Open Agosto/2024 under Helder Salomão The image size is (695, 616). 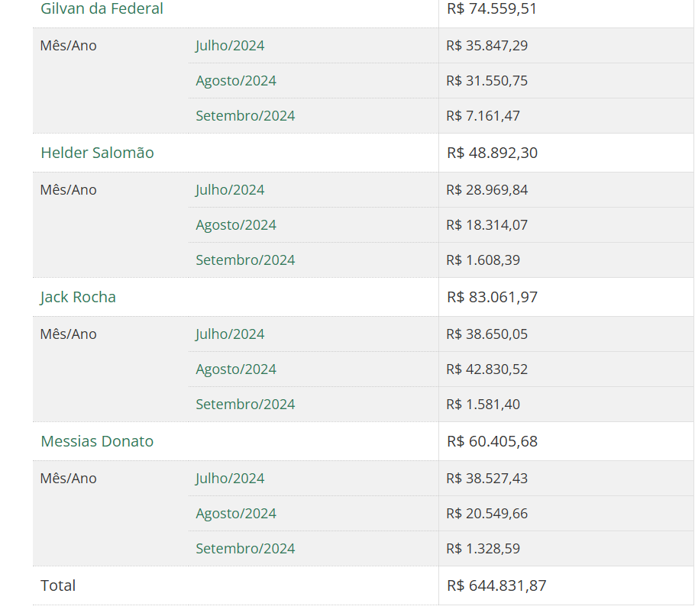pos(236,225)
